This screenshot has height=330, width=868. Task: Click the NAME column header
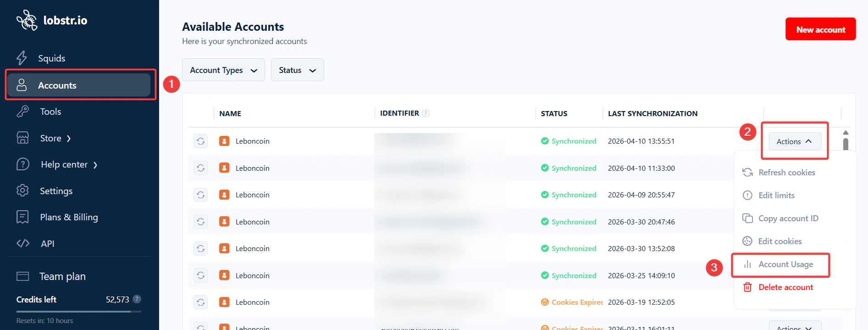point(230,113)
